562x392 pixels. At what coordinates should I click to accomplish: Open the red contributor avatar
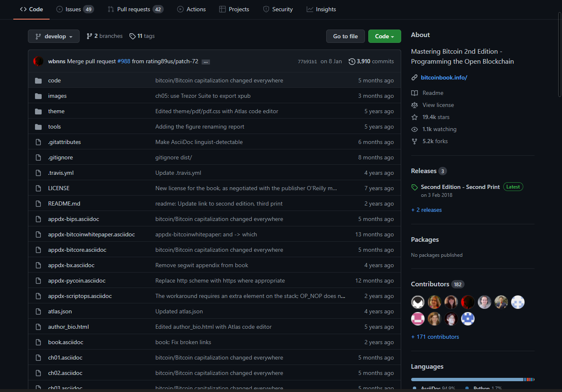point(468,302)
